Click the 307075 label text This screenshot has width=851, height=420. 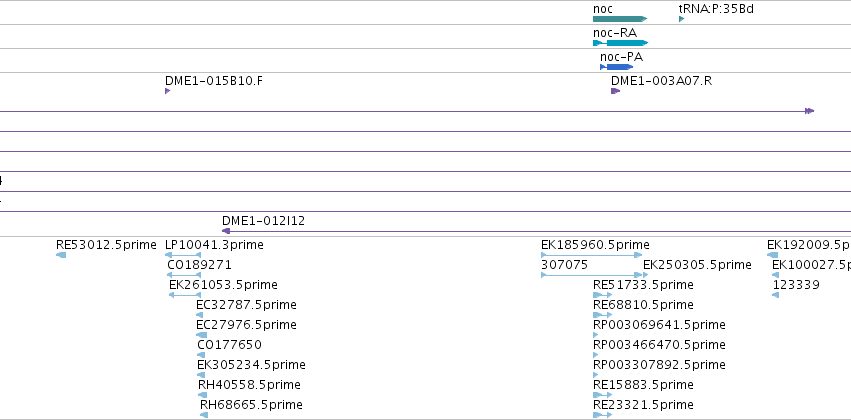tap(564, 265)
